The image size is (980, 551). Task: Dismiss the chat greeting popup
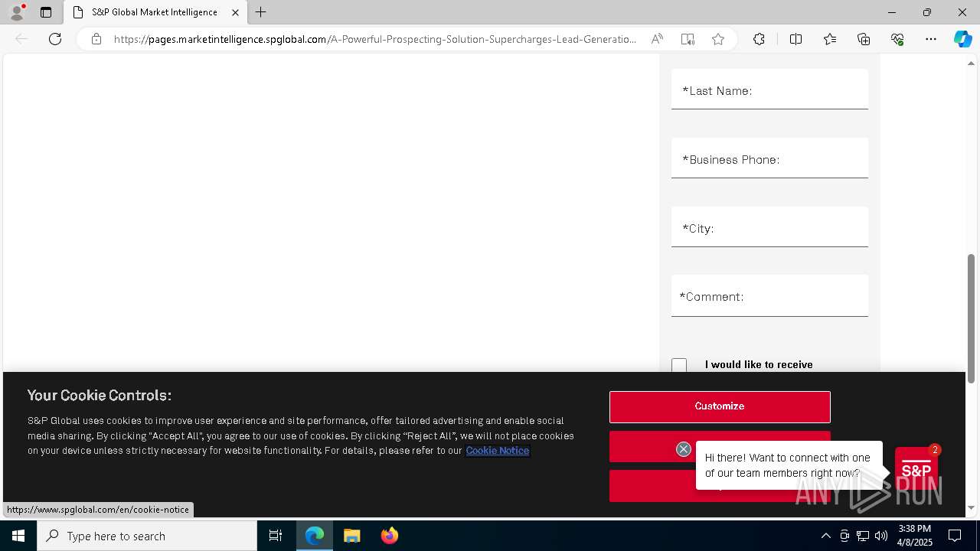[684, 449]
